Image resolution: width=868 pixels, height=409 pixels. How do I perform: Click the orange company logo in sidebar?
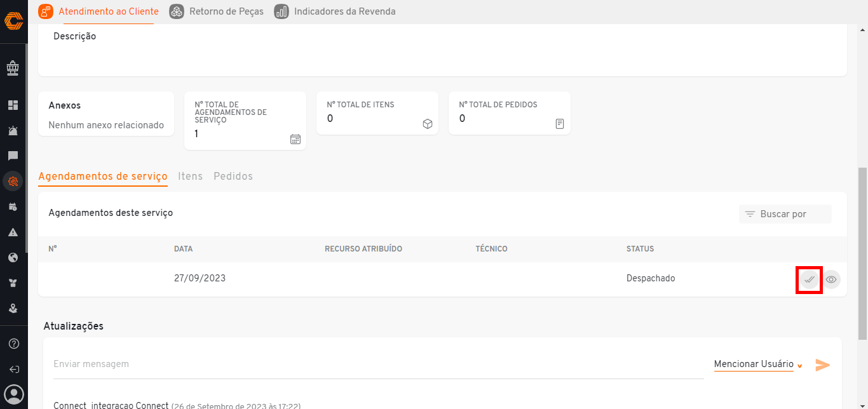[13, 21]
